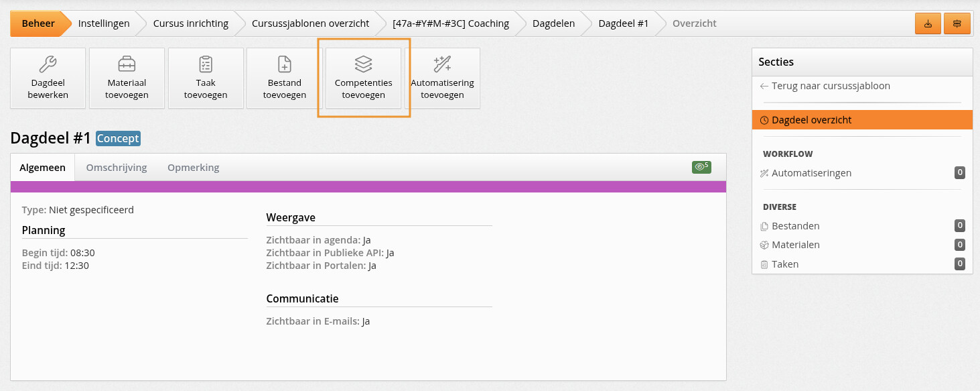Open the Opmerking tab
Screen dimensions: 980x391
[193, 168]
